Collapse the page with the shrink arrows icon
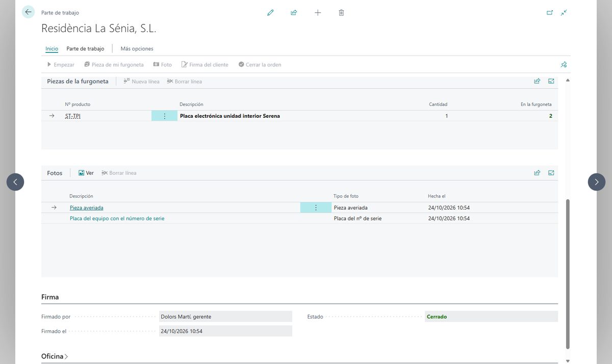The image size is (612, 364). point(564,13)
